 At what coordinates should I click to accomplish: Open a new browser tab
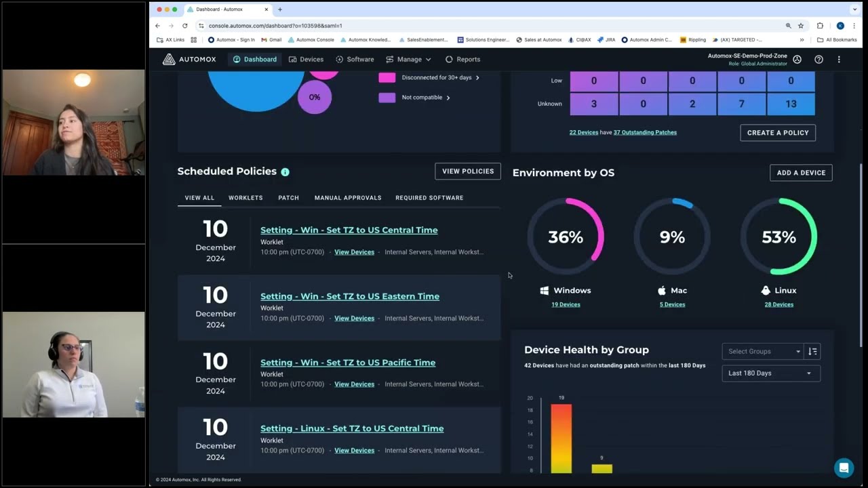coord(280,9)
